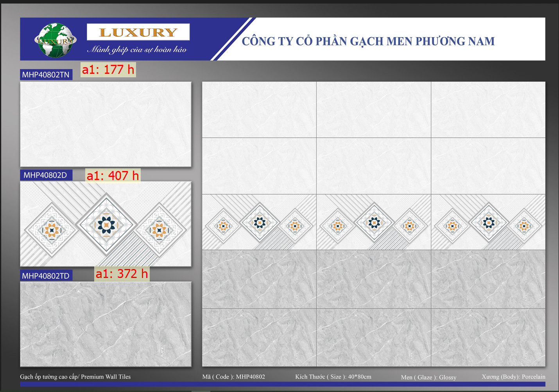This screenshot has width=559, height=392.
Task: Click the MHP40802TN code label
Action: (46, 75)
